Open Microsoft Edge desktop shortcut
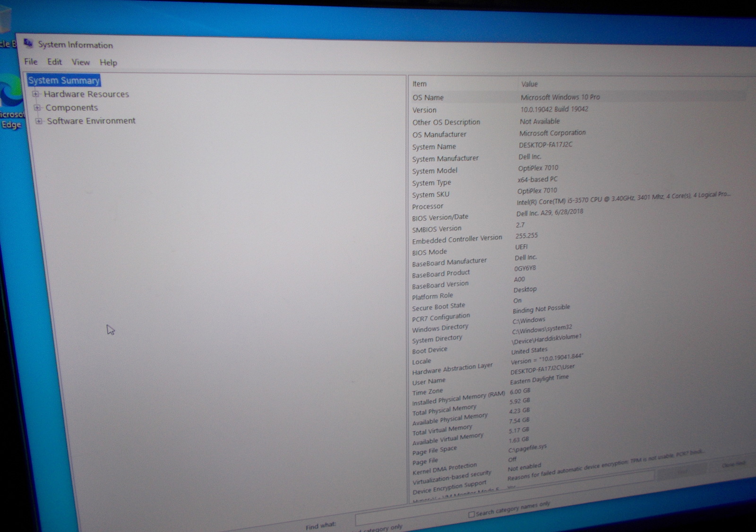 point(10,102)
